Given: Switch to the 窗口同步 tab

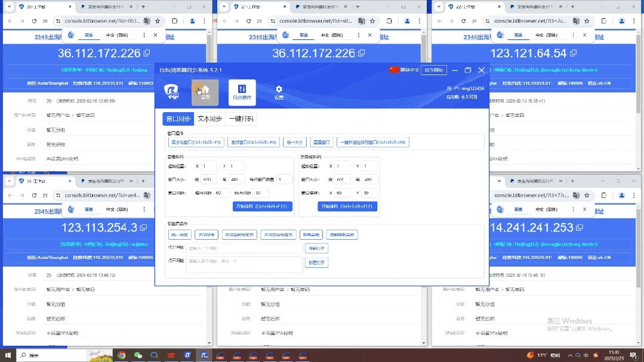Looking at the screenshot, I should point(178,119).
